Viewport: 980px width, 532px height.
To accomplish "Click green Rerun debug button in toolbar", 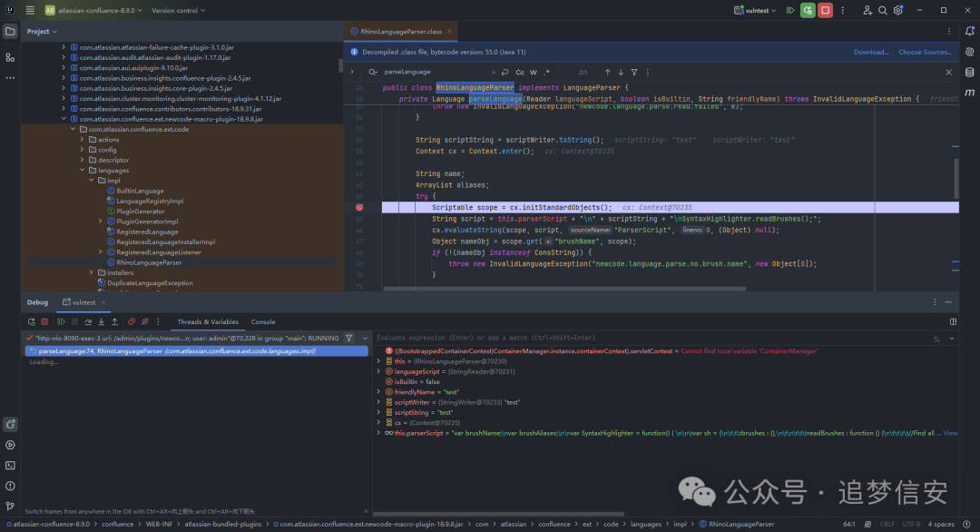I will (808, 10).
